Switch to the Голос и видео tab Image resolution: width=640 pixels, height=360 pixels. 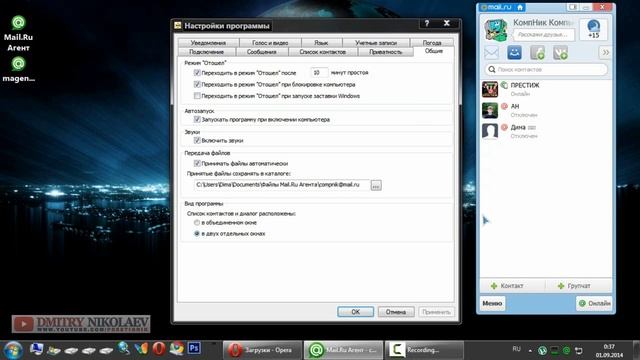(270, 42)
